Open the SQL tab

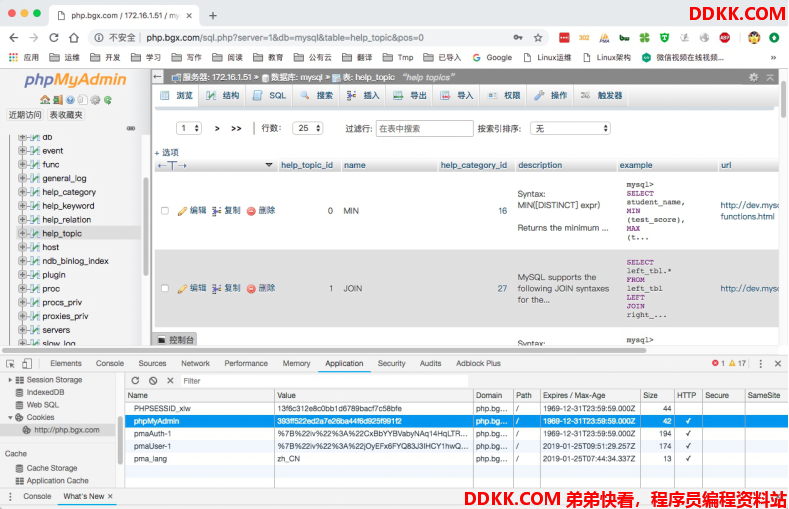pos(269,96)
